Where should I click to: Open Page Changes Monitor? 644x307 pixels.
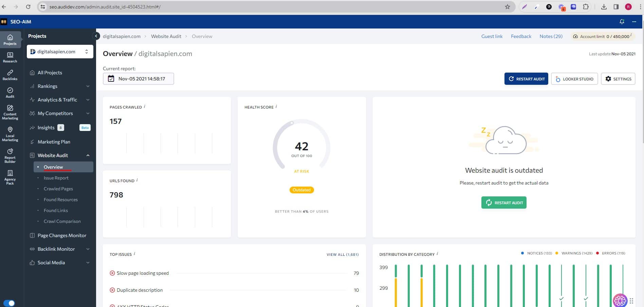pyautogui.click(x=62, y=235)
